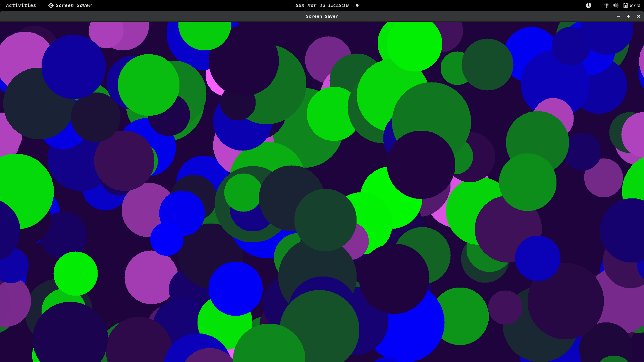The image size is (644, 362).
Task: Click the bright blue circle overlapping the green one below
Action: pos(235,288)
